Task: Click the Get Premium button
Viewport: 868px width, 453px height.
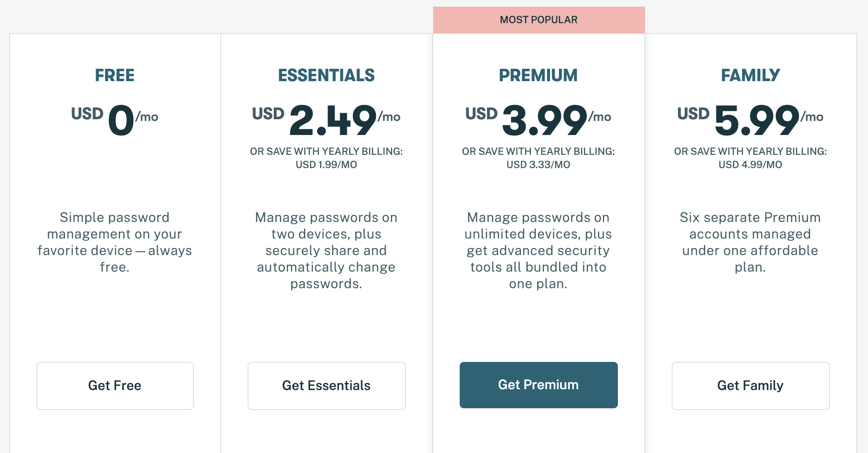Action: pos(538,385)
